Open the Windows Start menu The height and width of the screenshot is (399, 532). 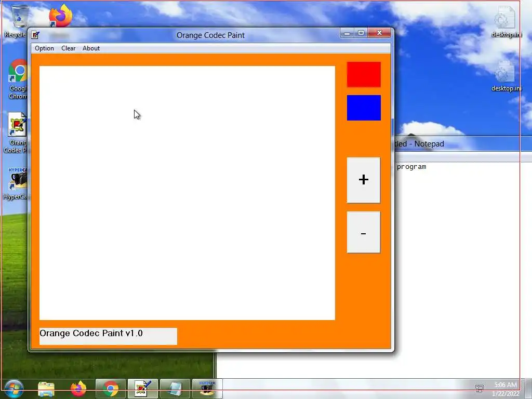14,389
